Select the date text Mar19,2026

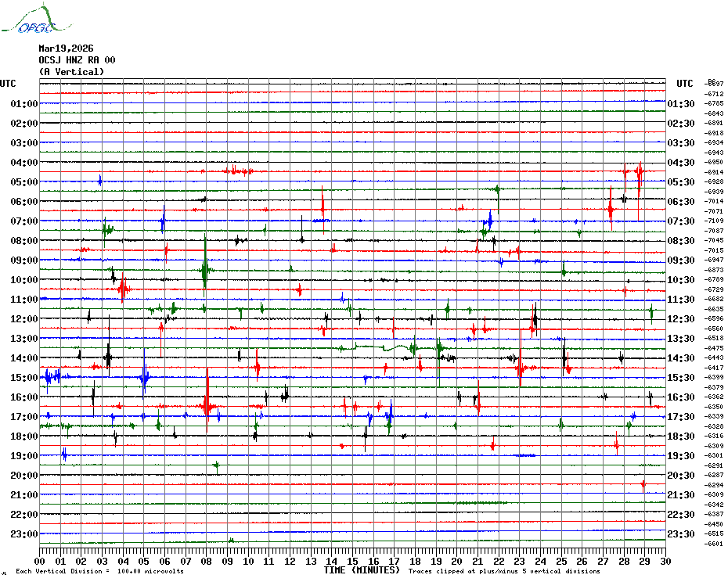66,48
